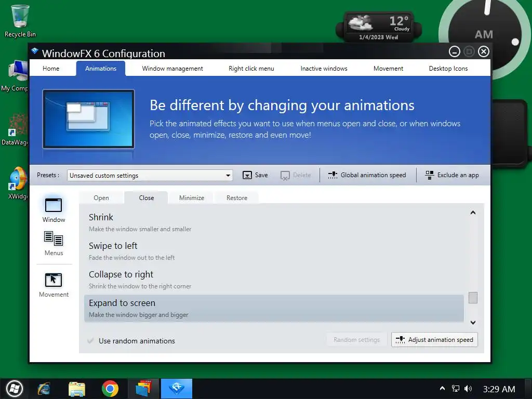Open the DataWagon desktop shortcut

tap(15, 129)
